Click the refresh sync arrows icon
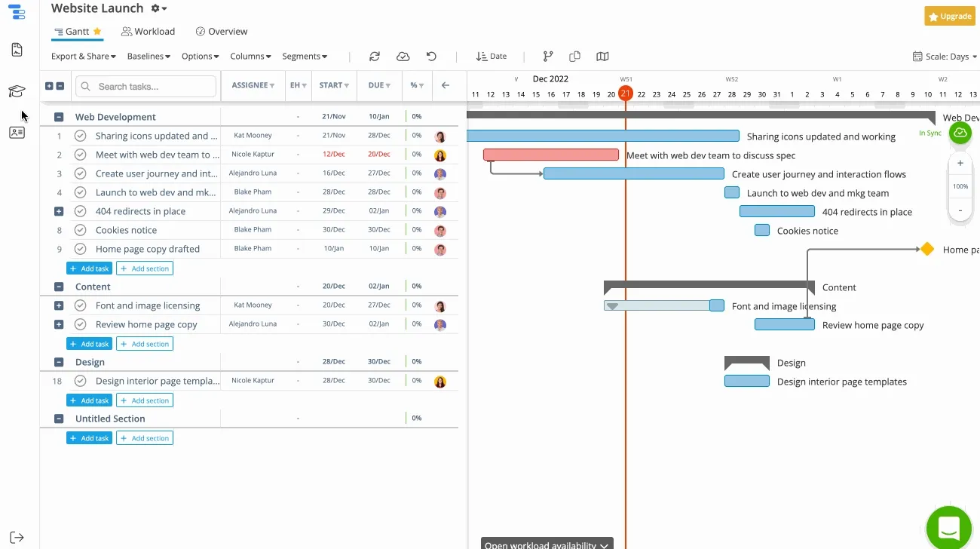The height and width of the screenshot is (549, 980). (375, 57)
